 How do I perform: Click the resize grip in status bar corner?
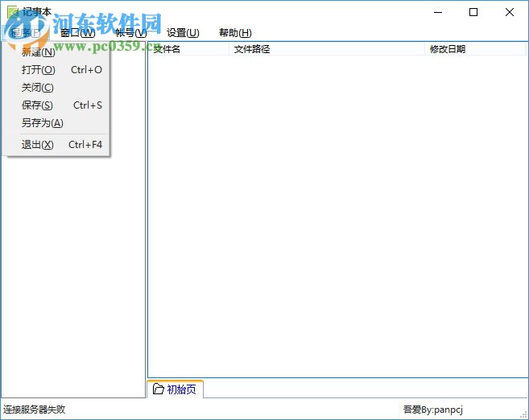click(x=523, y=415)
